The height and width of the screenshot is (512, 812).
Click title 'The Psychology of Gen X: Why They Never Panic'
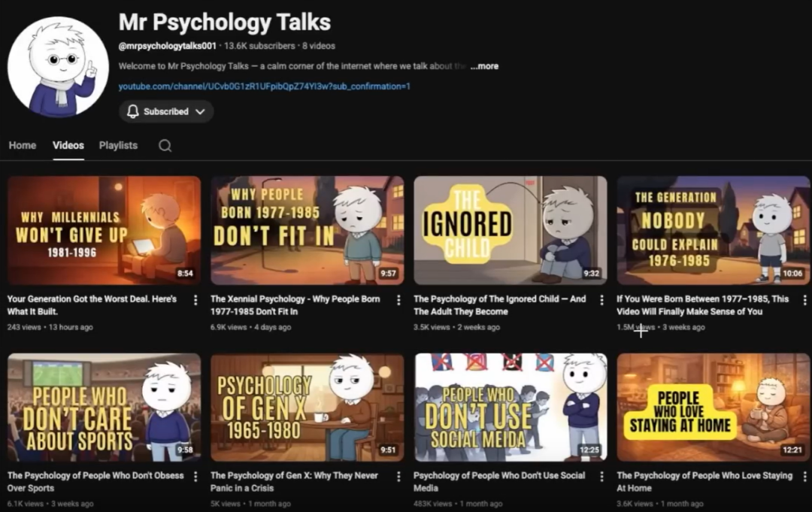[x=294, y=481]
